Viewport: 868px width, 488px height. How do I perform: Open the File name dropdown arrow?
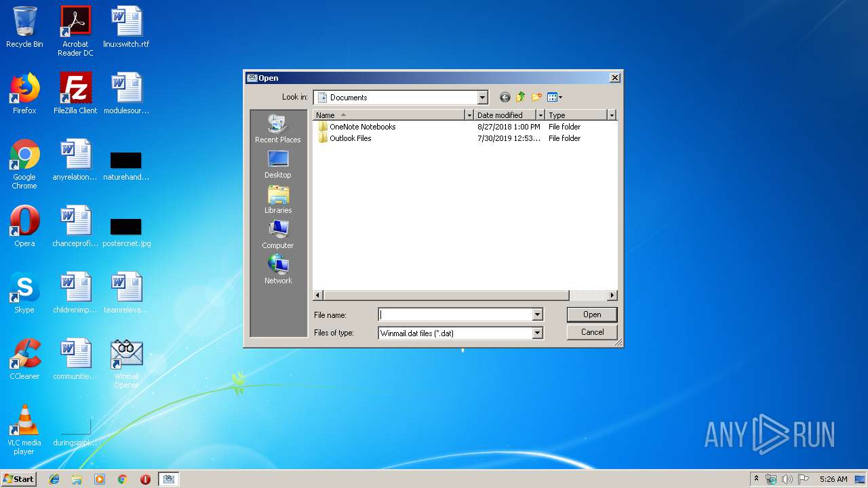537,314
